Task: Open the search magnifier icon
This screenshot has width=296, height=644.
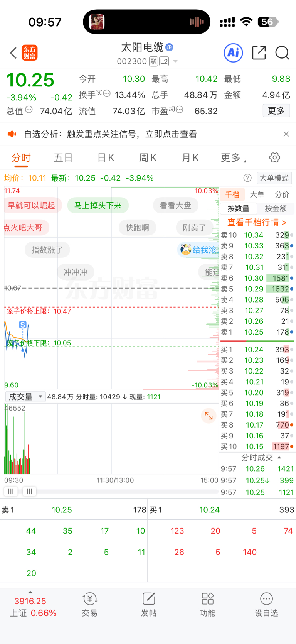Action: click(x=282, y=52)
